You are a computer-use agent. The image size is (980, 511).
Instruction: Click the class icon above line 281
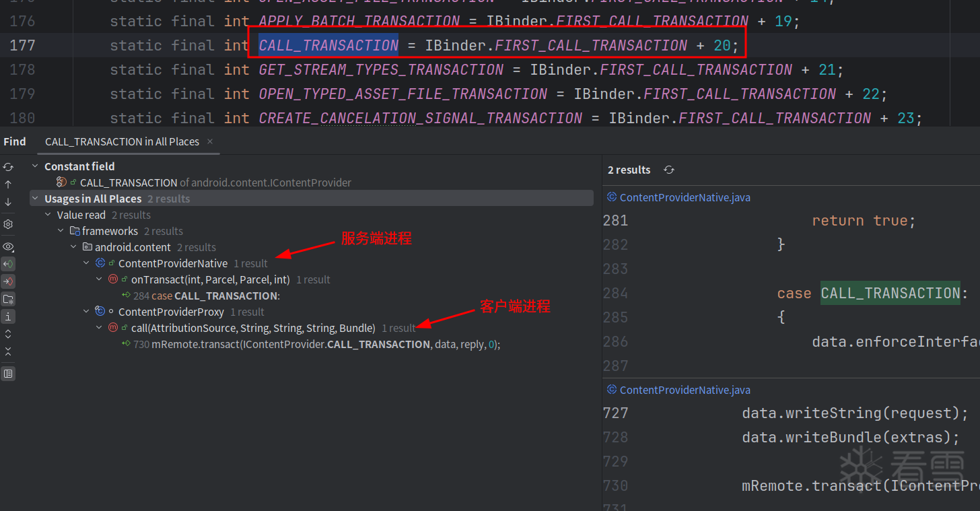pyautogui.click(x=612, y=197)
